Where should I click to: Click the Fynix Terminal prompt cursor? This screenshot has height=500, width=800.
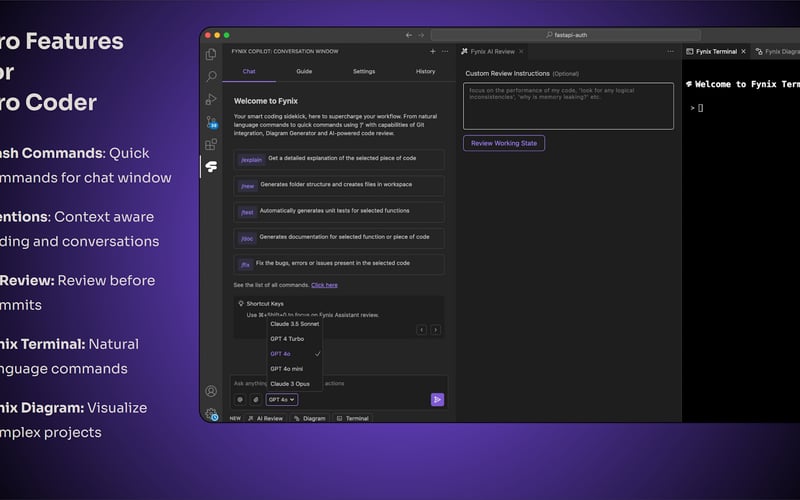[x=700, y=108]
